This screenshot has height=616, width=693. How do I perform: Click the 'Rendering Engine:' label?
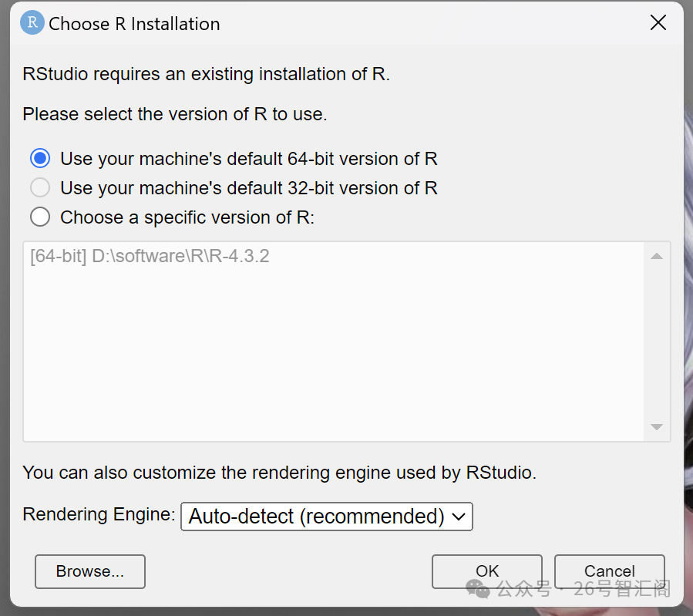[99, 514]
